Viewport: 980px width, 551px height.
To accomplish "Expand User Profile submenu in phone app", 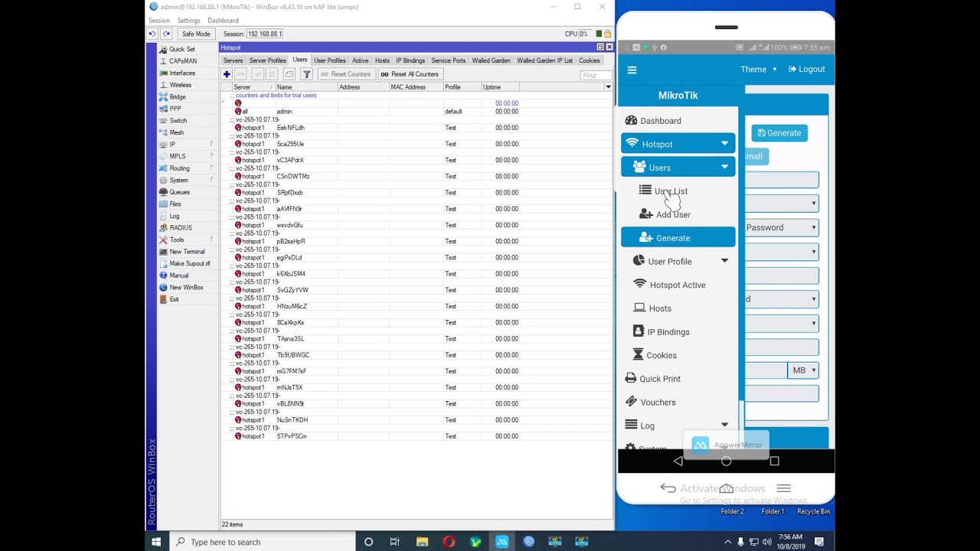I will [x=725, y=262].
